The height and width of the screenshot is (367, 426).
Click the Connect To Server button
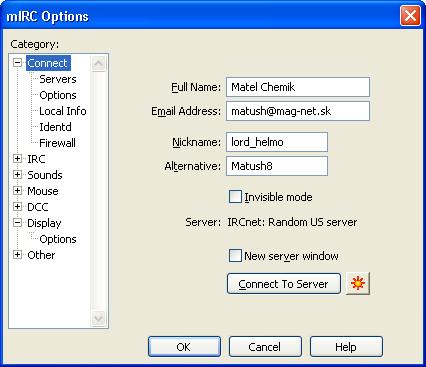click(x=284, y=284)
